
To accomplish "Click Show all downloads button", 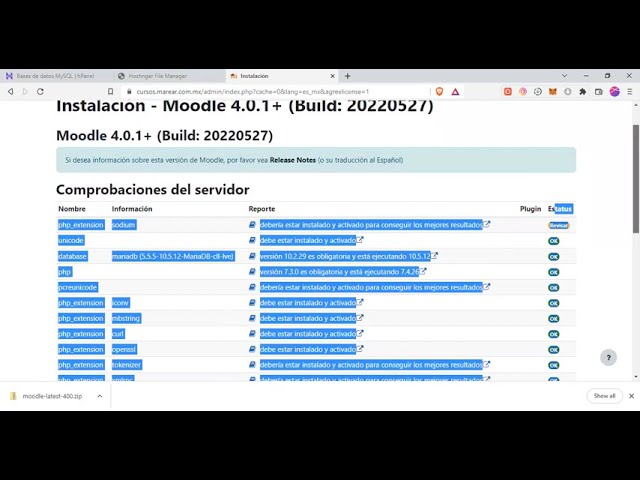I will (x=604, y=396).
